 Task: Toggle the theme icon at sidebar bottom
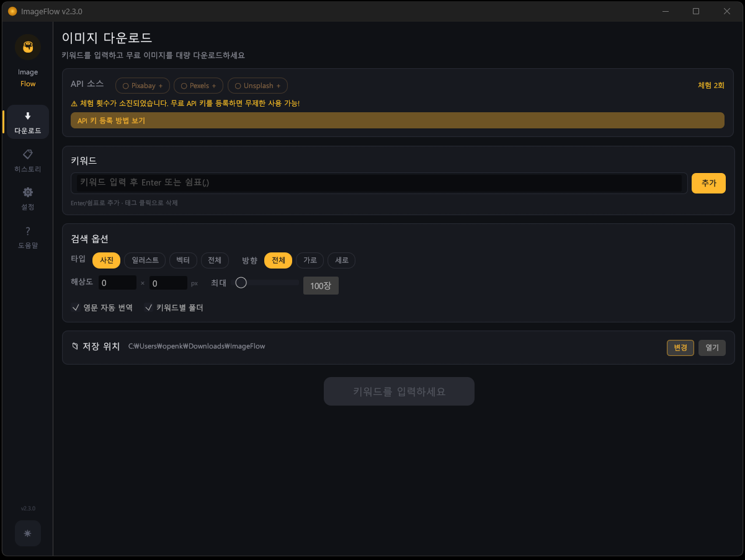pos(28,533)
